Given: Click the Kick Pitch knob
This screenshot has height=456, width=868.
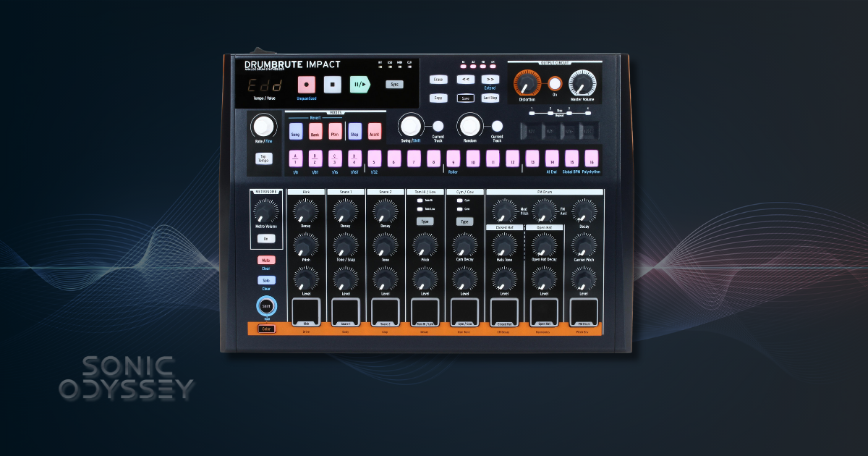Looking at the screenshot, I should point(305,244).
